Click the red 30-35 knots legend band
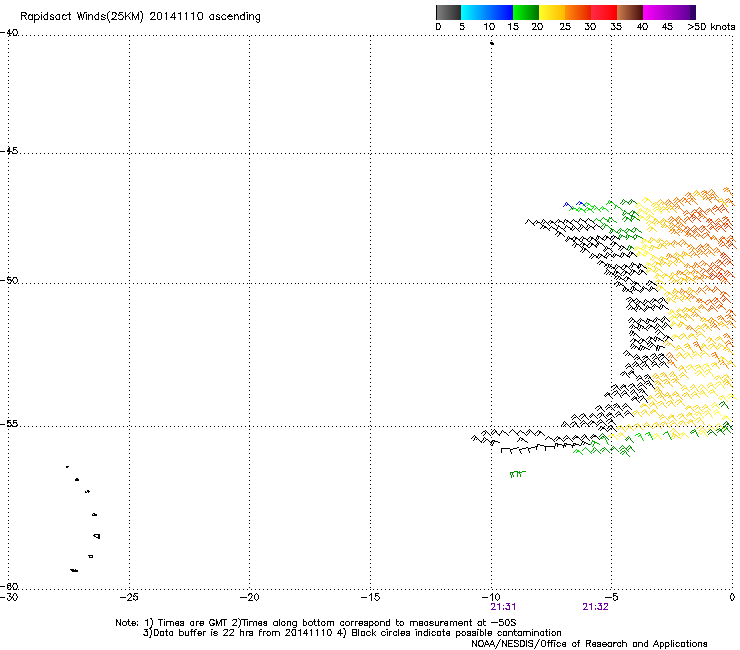This screenshot has width=740, height=650. pos(604,12)
